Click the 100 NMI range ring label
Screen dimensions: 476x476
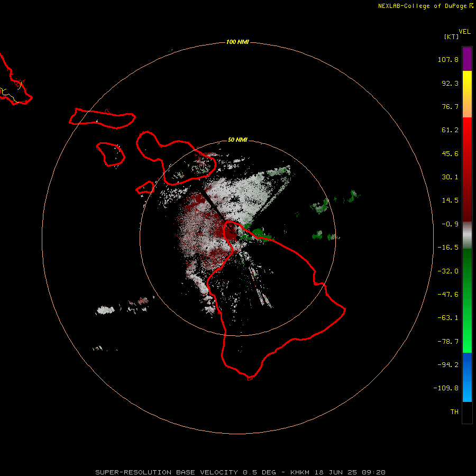237,42
